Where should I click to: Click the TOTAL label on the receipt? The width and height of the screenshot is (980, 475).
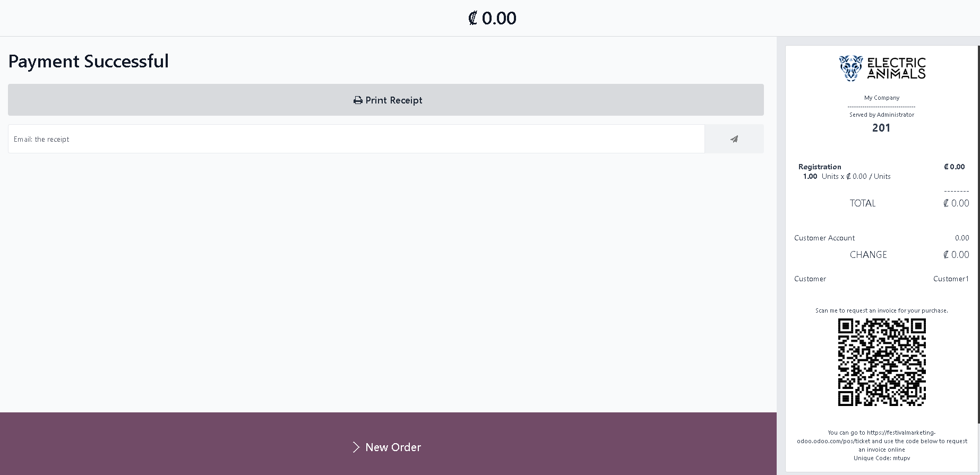pyautogui.click(x=862, y=203)
